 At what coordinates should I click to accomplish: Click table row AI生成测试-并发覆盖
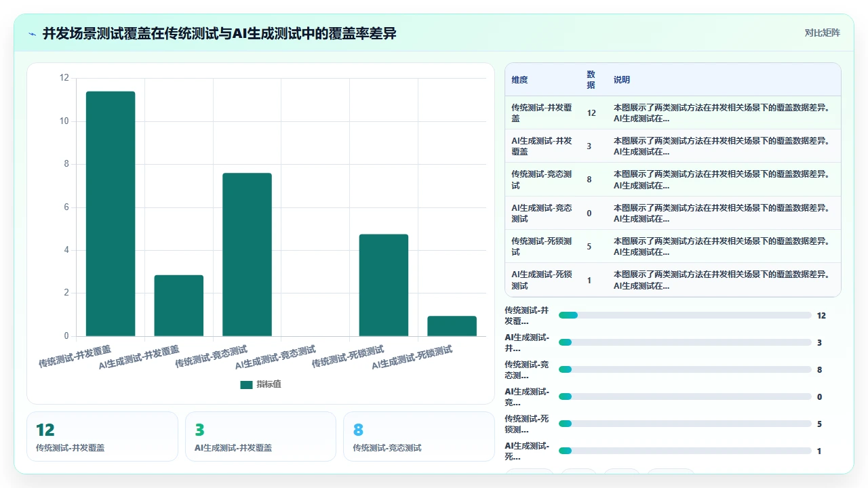pyautogui.click(x=673, y=146)
